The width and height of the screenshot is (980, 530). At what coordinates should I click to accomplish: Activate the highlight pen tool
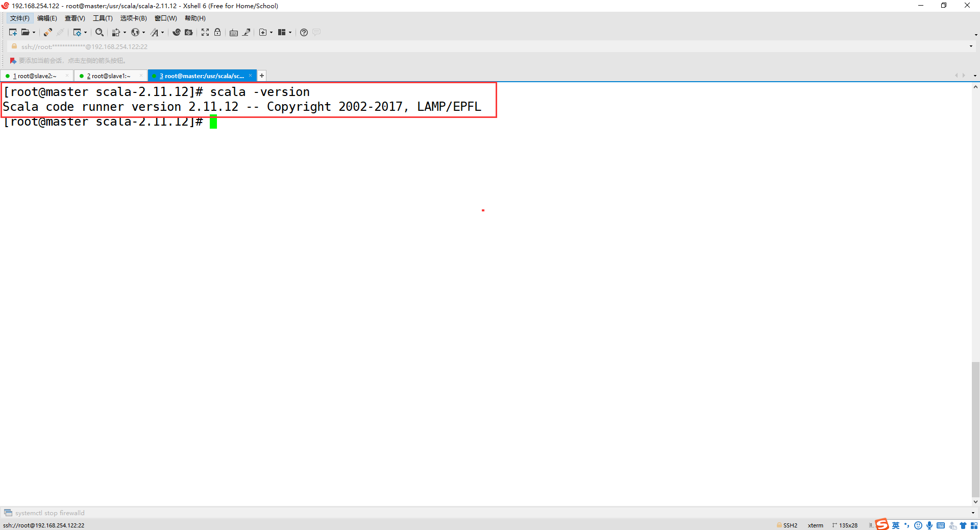coord(247,32)
